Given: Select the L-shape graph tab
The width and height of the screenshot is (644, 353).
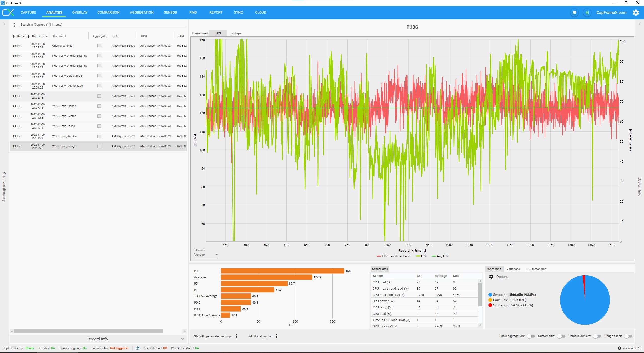Looking at the screenshot, I should click(236, 33).
